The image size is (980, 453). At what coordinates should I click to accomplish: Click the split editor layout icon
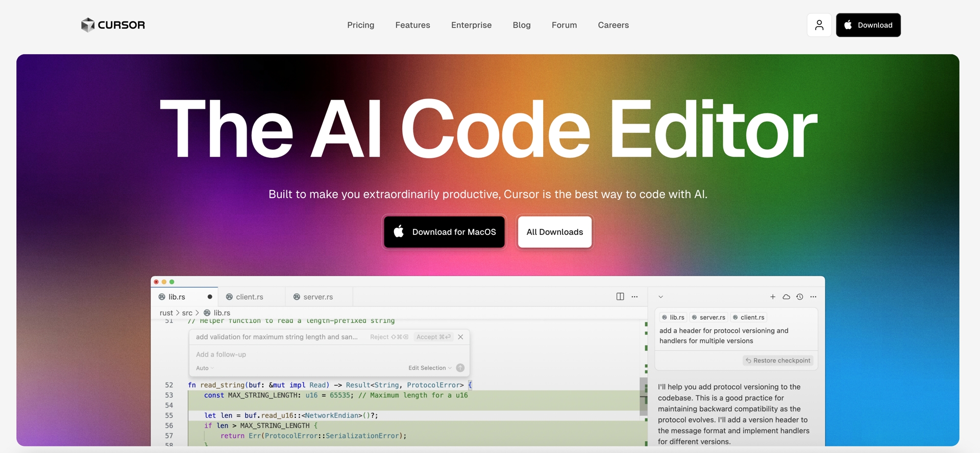[x=620, y=297]
